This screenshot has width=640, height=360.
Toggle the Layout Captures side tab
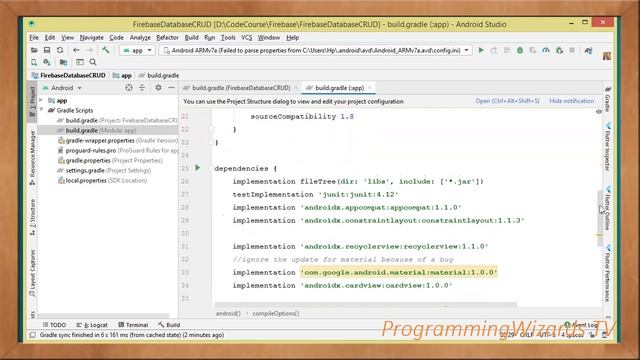pos(32,273)
